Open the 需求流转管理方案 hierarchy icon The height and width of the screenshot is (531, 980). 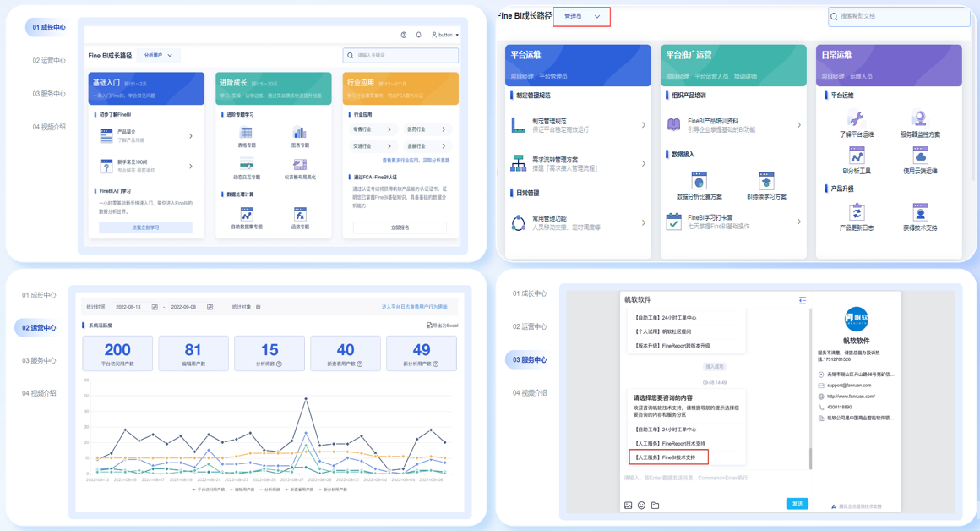click(518, 163)
